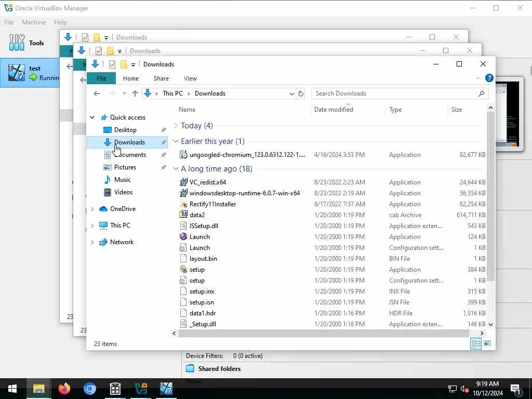Select Music in the navigation pane
Image resolution: width=532 pixels, height=399 pixels.
(122, 180)
